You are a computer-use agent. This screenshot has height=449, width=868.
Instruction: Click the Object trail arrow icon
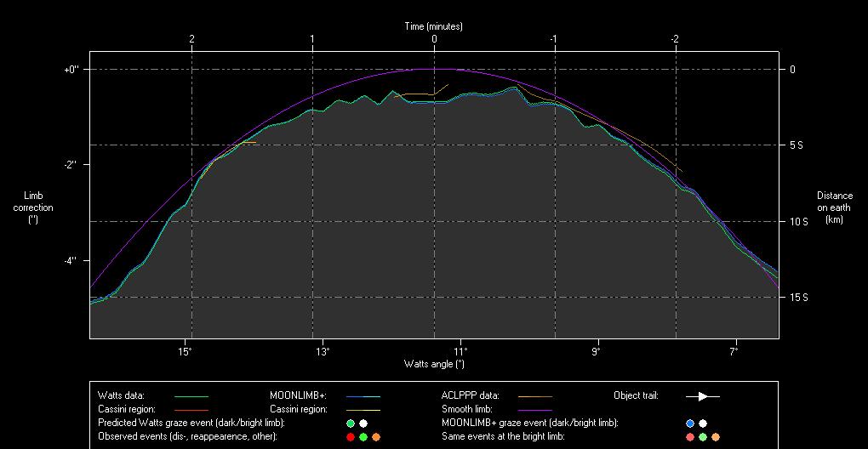702,395
